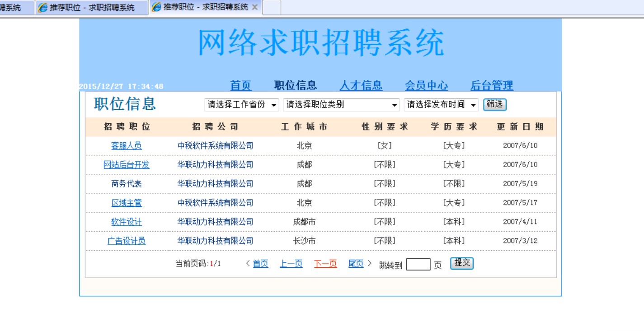Click the 职位信息 section heading
This screenshot has width=644, height=331.
(x=125, y=104)
